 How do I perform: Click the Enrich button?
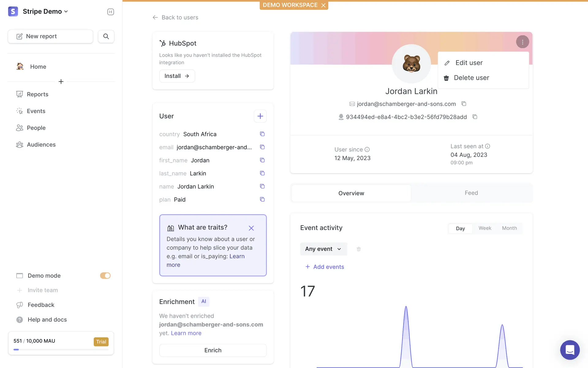pos(213,350)
